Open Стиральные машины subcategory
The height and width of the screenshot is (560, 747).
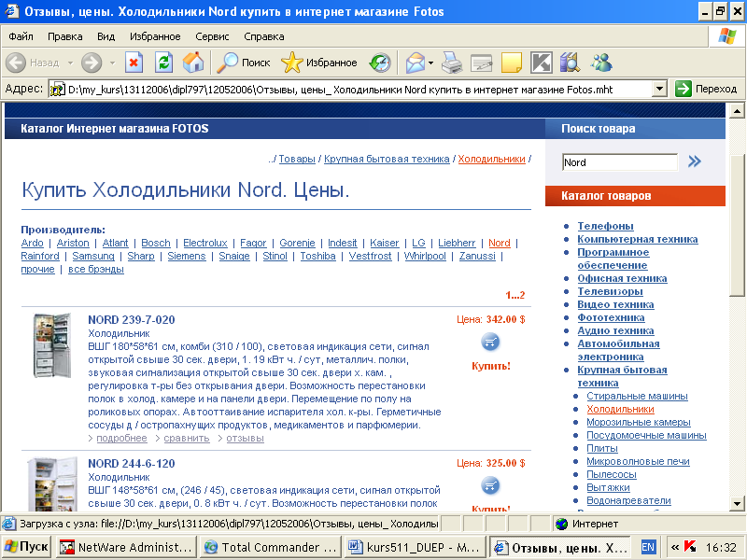point(637,396)
